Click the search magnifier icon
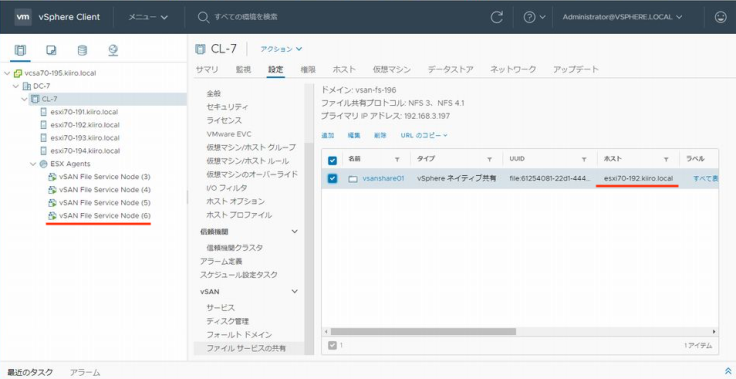736x379 pixels. pyautogui.click(x=203, y=17)
